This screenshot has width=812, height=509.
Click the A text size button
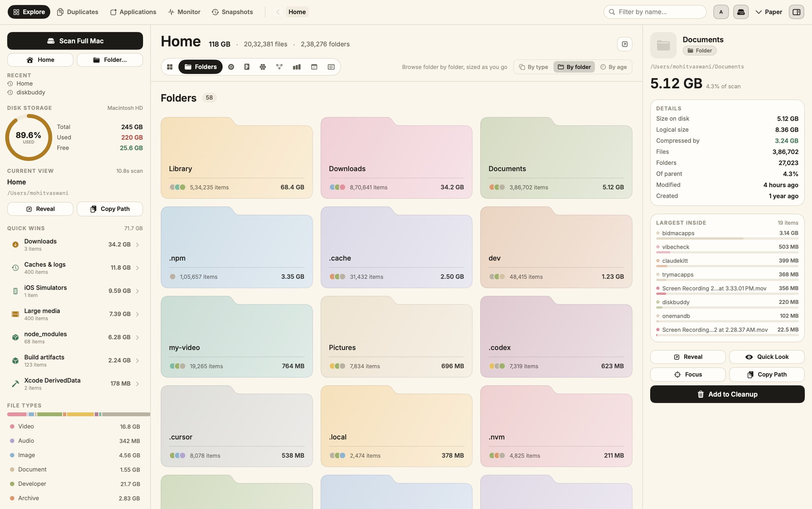click(721, 12)
